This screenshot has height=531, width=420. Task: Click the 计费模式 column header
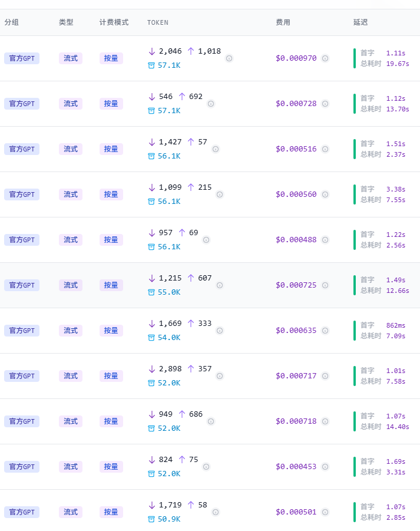pos(114,22)
